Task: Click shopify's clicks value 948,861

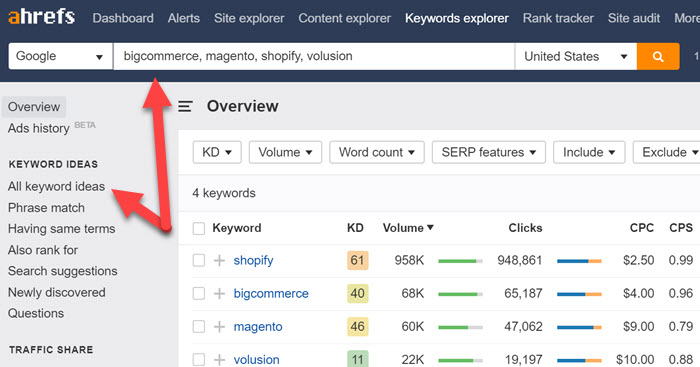Action: (520, 260)
